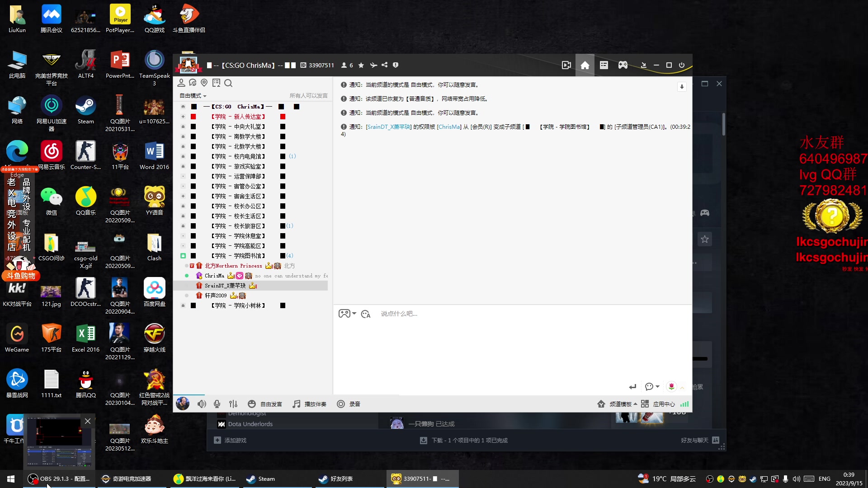The height and width of the screenshot is (488, 868).
Task: Open the Steam downloads status 下载
Action: [464, 440]
